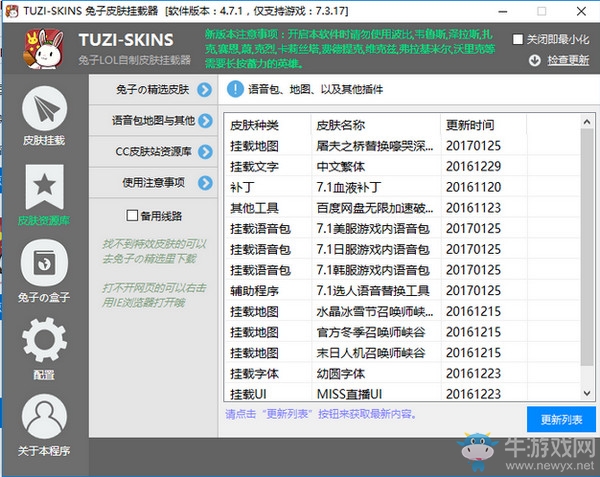Click the TUZI-SKINS rabbit logo

pyautogui.click(x=44, y=49)
